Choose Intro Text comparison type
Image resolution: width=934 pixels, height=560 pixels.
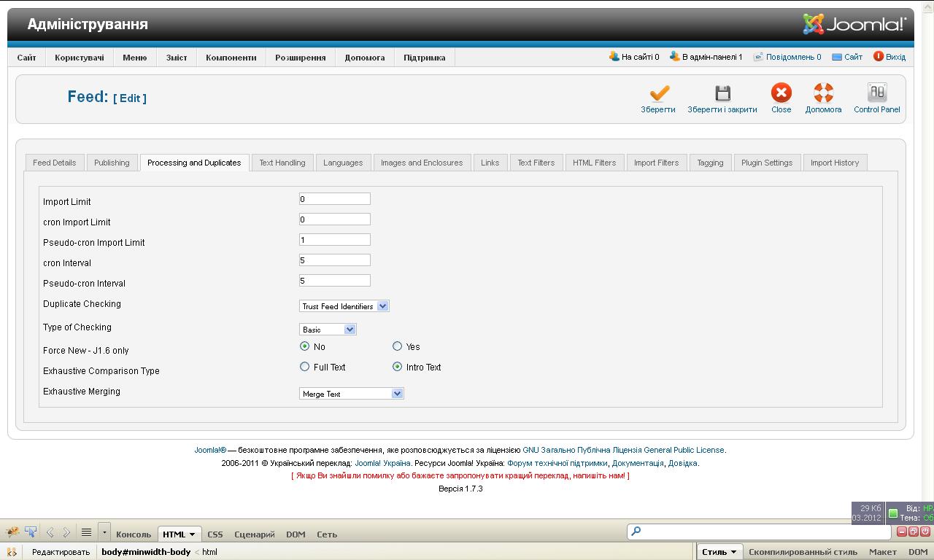[398, 367]
